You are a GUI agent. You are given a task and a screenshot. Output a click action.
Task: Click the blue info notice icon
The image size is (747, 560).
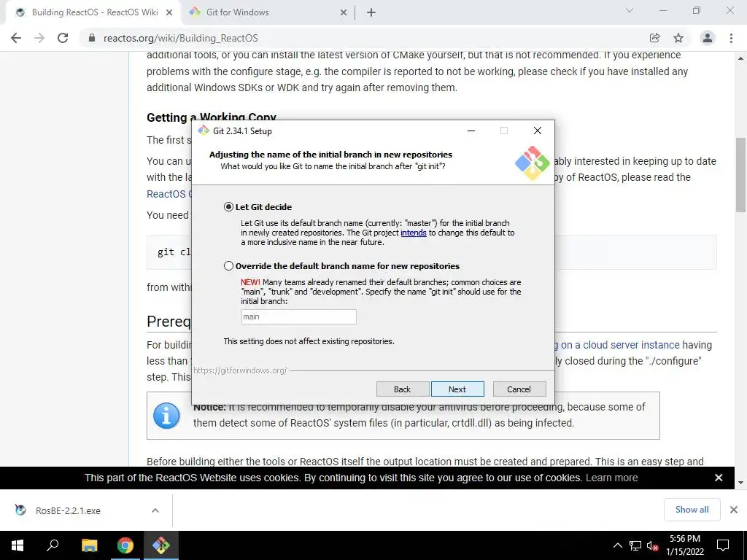click(x=166, y=415)
